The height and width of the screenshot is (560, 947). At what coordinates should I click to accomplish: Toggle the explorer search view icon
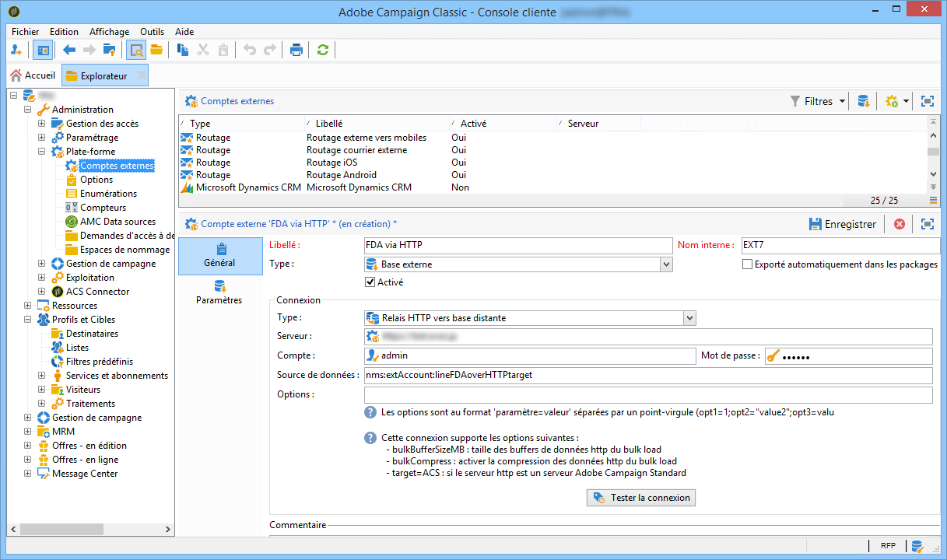click(x=136, y=50)
